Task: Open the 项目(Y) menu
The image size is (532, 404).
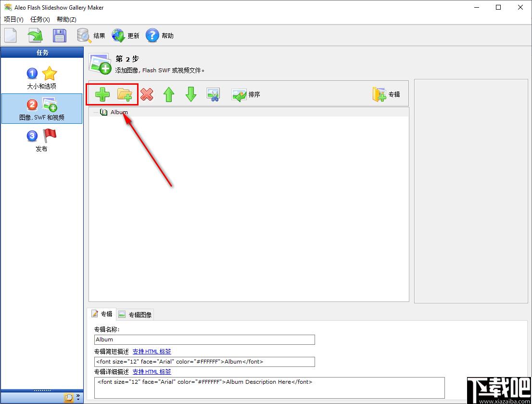Action: point(13,19)
